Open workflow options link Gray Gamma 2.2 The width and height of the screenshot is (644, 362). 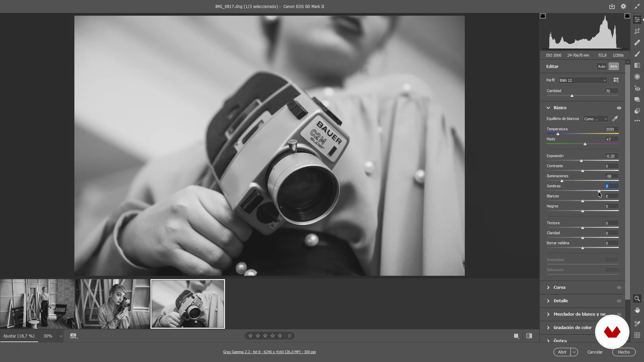point(269,352)
